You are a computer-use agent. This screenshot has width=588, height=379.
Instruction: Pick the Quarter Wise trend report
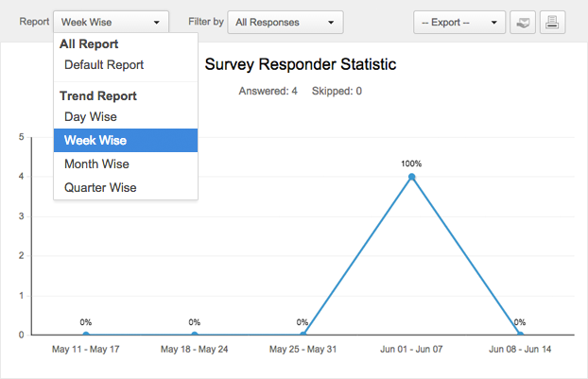coord(100,188)
